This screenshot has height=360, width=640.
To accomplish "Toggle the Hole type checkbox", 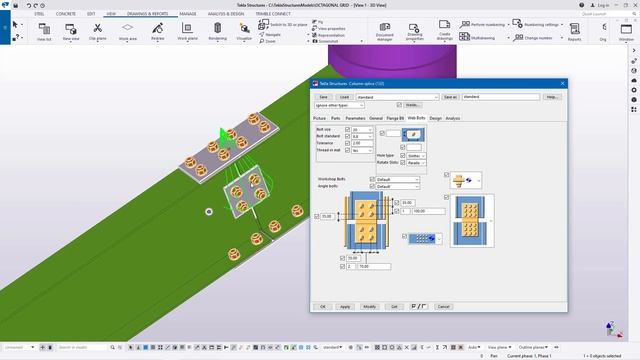I will pos(402,156).
